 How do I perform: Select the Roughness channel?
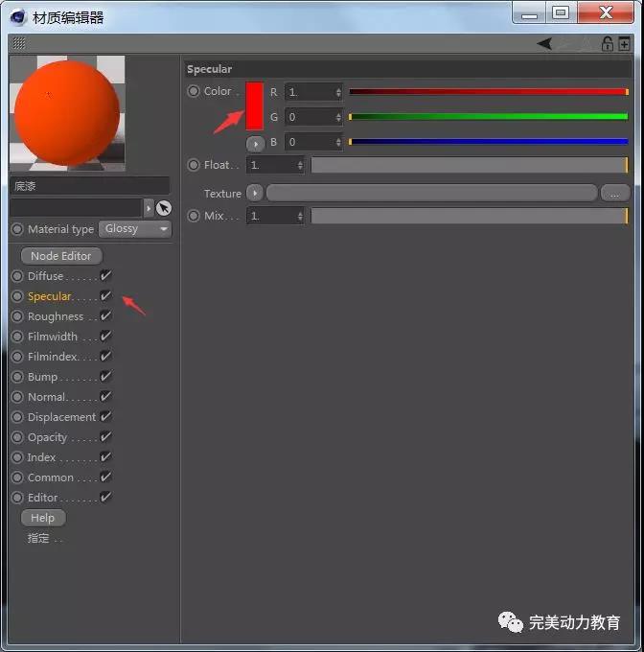[55, 316]
